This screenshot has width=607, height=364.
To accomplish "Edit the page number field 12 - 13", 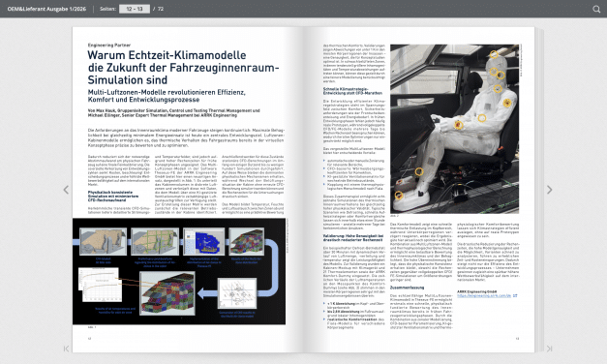I will (135, 9).
